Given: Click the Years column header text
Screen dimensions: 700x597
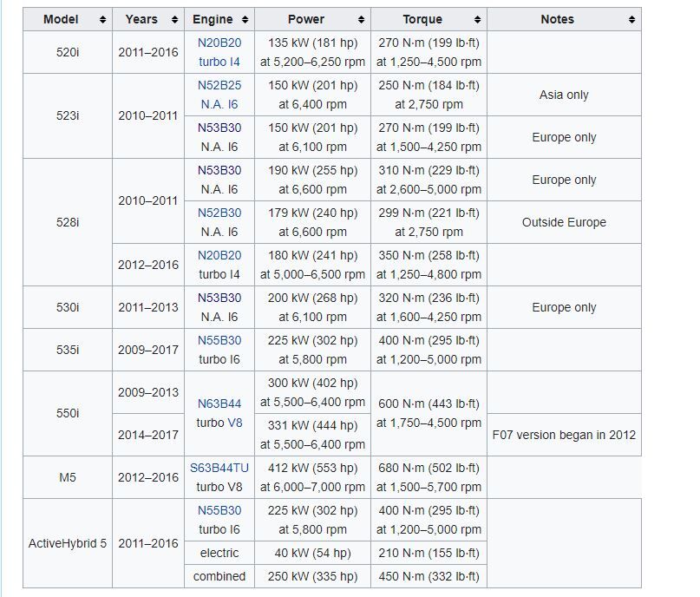Looking at the screenshot, I should pos(141,20).
